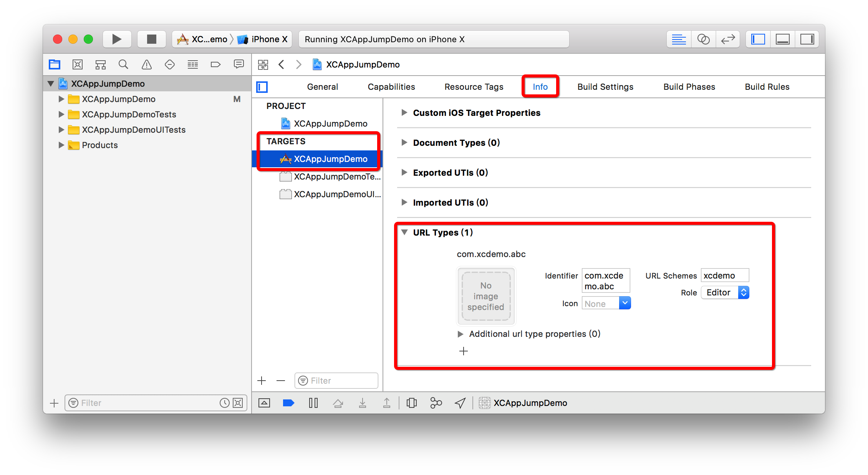Add a new URL type plus button

click(464, 351)
